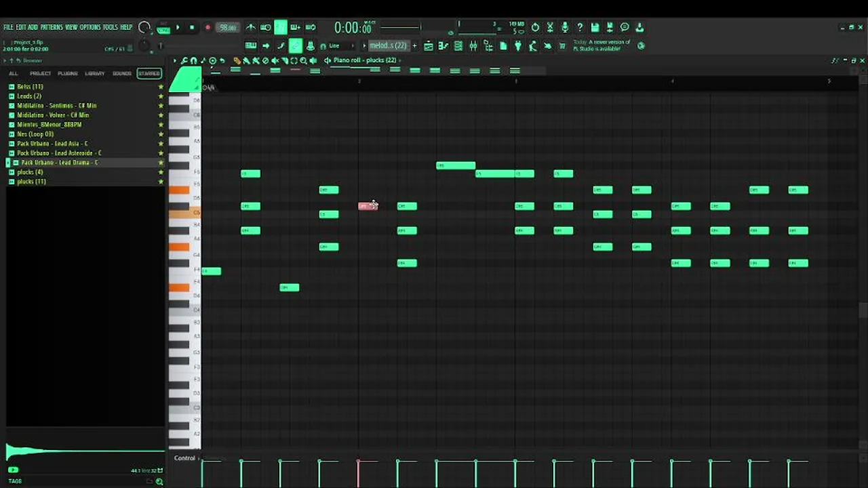868x488 pixels.
Task: Select the paint brush tool in piano roll
Action: [246, 60]
